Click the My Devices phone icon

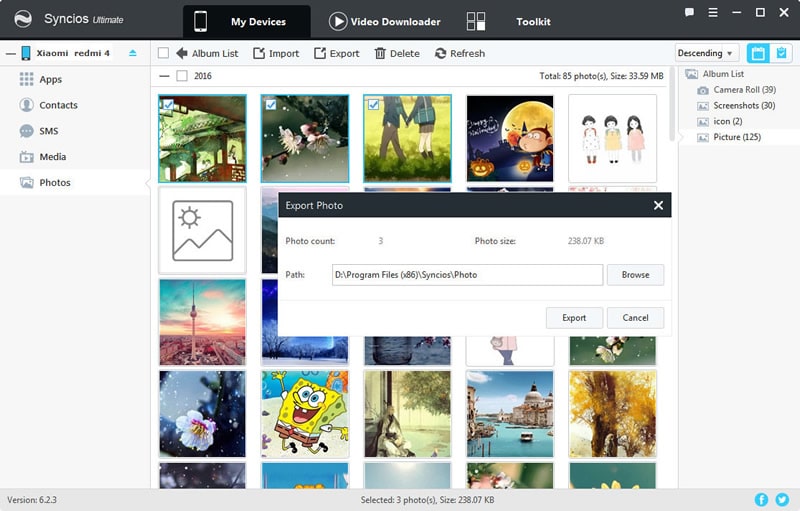(x=201, y=21)
